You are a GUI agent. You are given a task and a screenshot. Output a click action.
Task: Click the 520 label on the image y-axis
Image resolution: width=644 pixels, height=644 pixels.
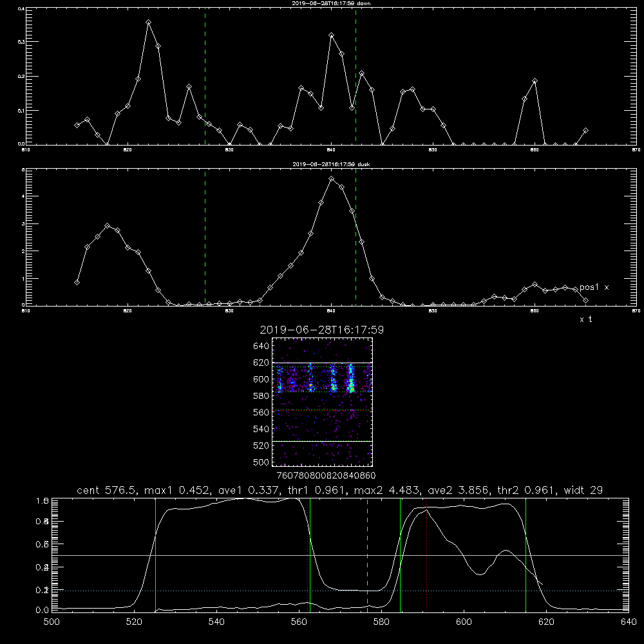[261, 446]
